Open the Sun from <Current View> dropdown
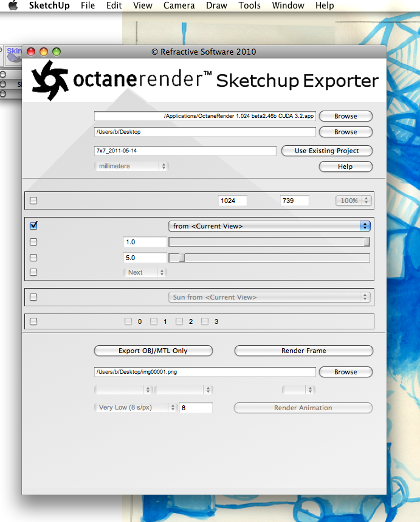Screen dimensions: 420x522 [x=269, y=297]
